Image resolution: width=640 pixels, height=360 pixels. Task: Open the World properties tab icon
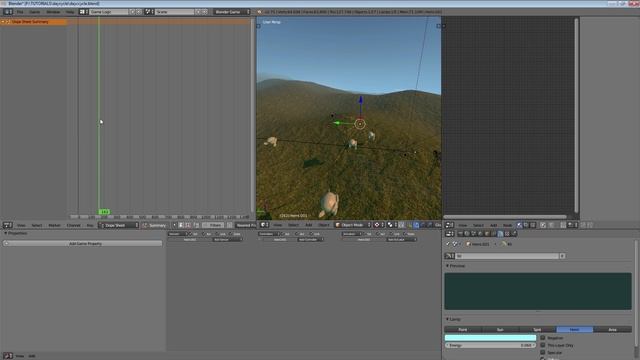480,234
